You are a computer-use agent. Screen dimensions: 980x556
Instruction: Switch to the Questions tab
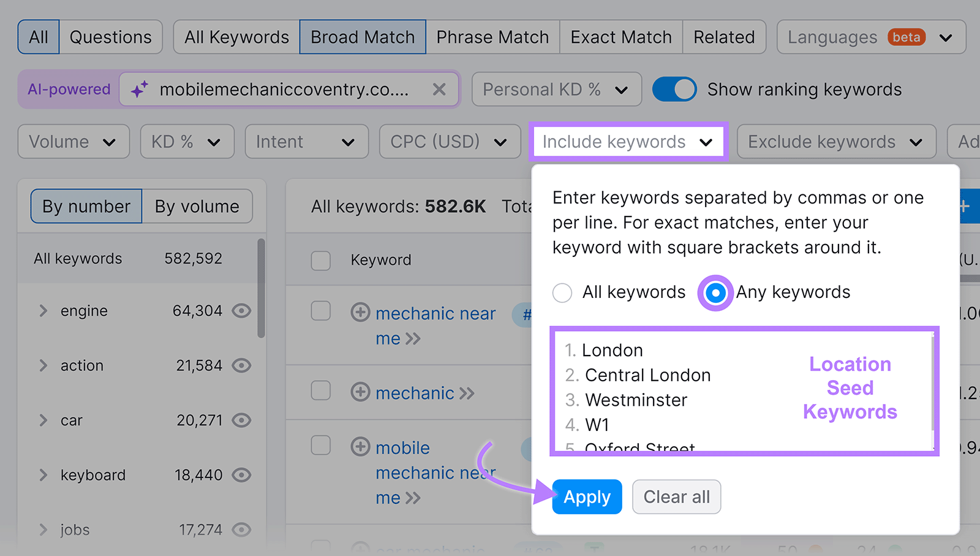coord(111,37)
